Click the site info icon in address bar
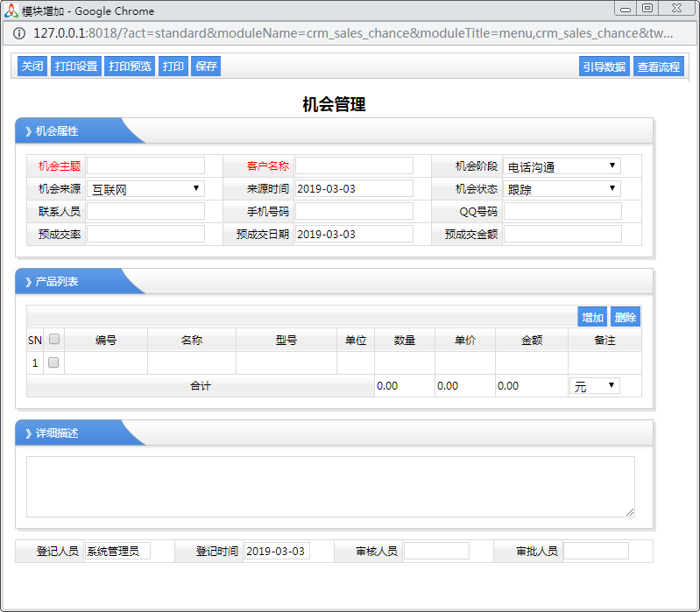700x612 pixels. [x=19, y=33]
